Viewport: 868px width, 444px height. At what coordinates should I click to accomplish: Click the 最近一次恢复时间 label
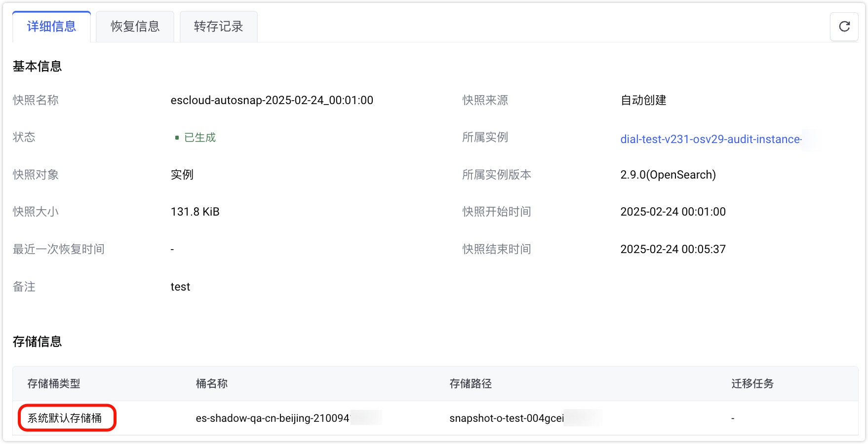[x=59, y=249]
